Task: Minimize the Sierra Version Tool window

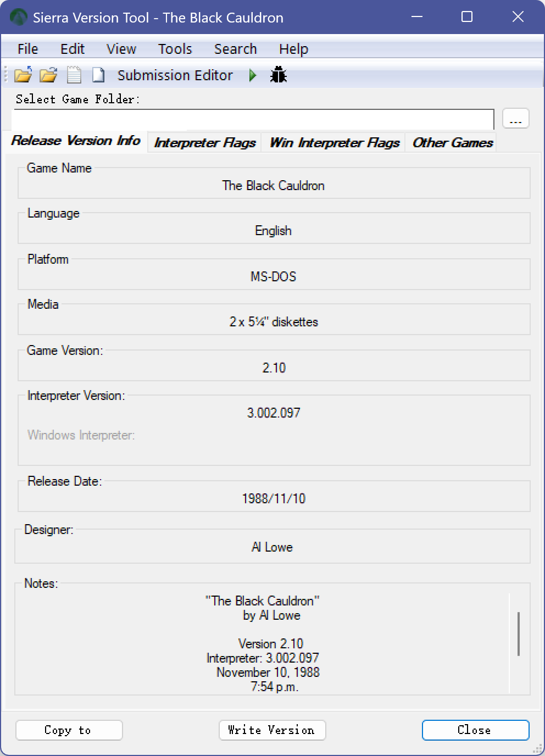Action: 417,17
